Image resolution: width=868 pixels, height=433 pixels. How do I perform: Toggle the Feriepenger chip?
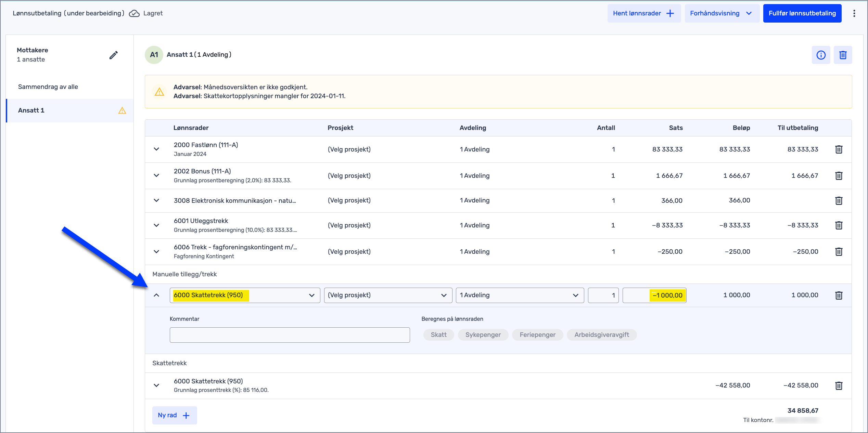coord(537,335)
